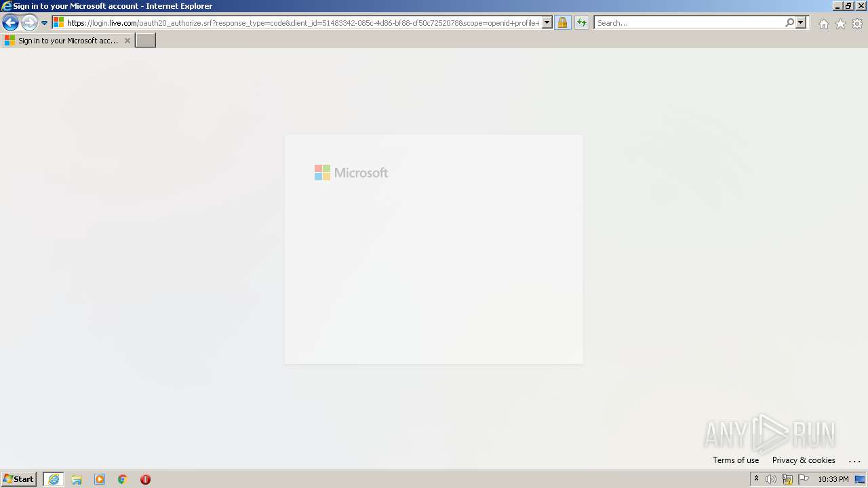Image resolution: width=868 pixels, height=488 pixels.
Task: Click Internet Explorer taskbar icon
Action: click(54, 479)
